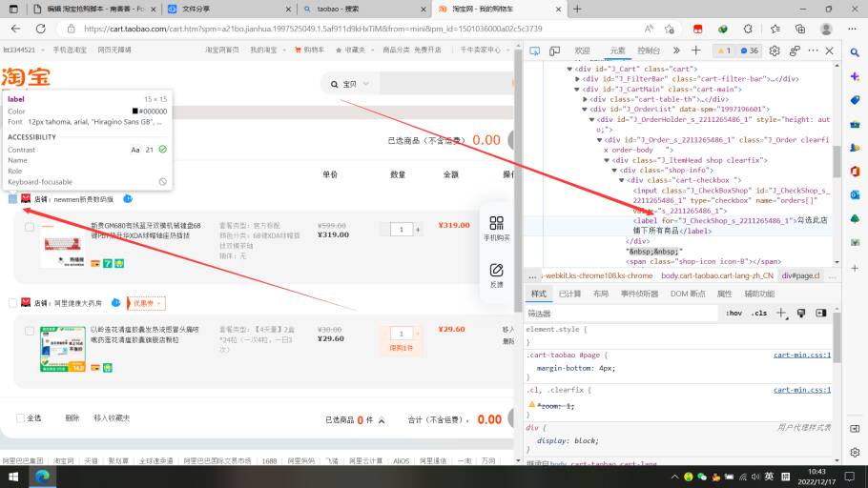Screen dimensions: 868x488
Task: Switch to the taobao - 搜索 browser tab
Action: pos(363,9)
